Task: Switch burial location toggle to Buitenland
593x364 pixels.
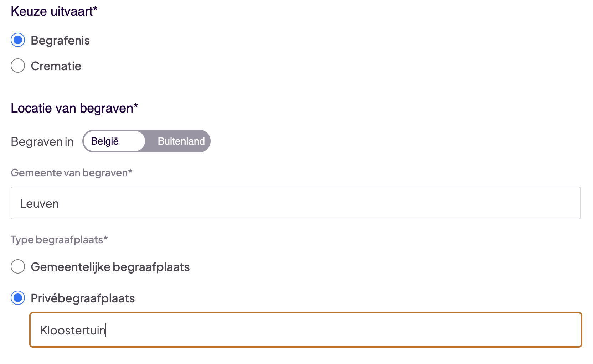Action: (x=181, y=141)
